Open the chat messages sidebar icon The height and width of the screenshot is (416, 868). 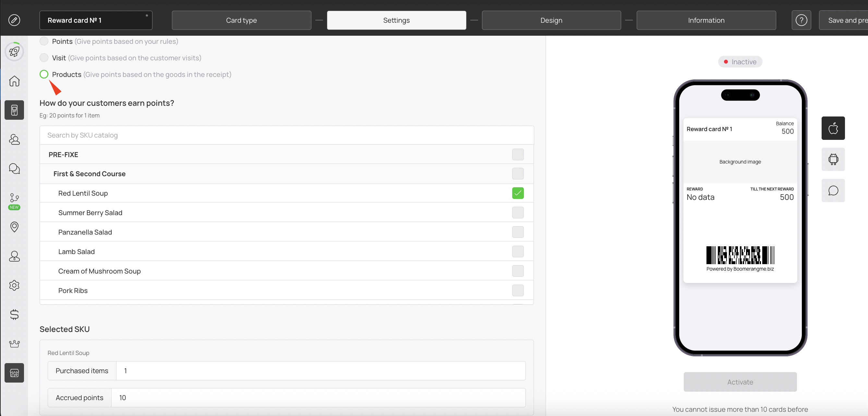click(x=14, y=168)
